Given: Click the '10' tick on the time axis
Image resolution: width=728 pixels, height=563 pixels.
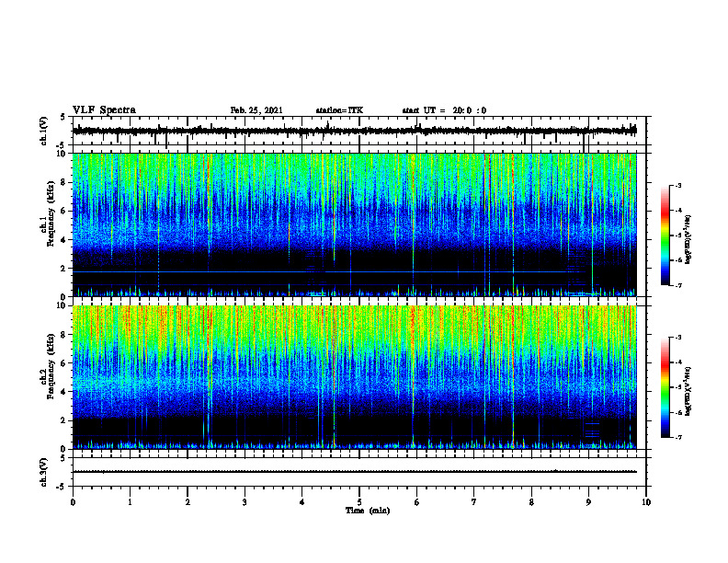Looking at the screenshot, I should click(x=646, y=502).
